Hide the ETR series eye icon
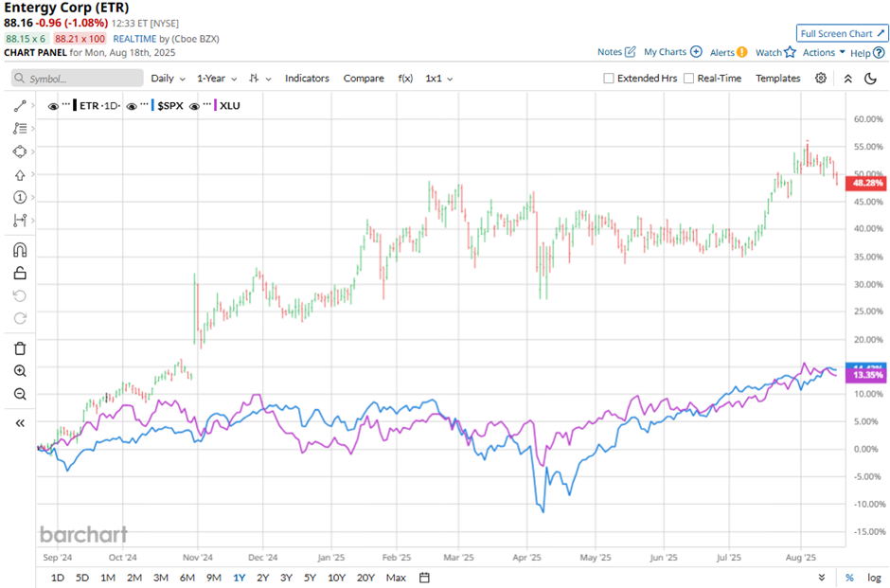This screenshot has height=588, width=890. [x=53, y=106]
